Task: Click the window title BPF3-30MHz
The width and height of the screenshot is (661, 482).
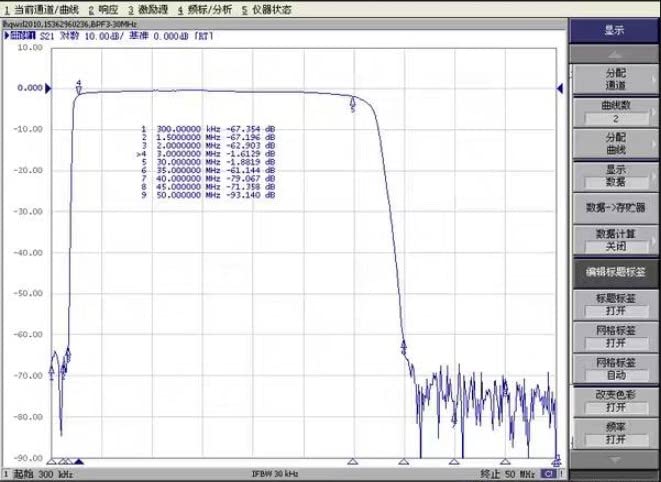Action: 113,24
